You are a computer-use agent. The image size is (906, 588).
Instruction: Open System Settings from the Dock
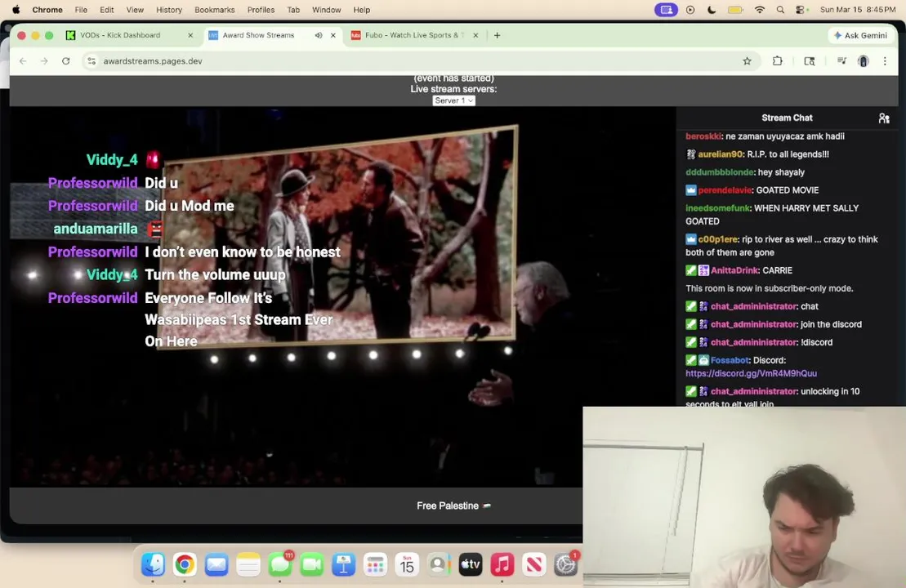pyautogui.click(x=565, y=564)
